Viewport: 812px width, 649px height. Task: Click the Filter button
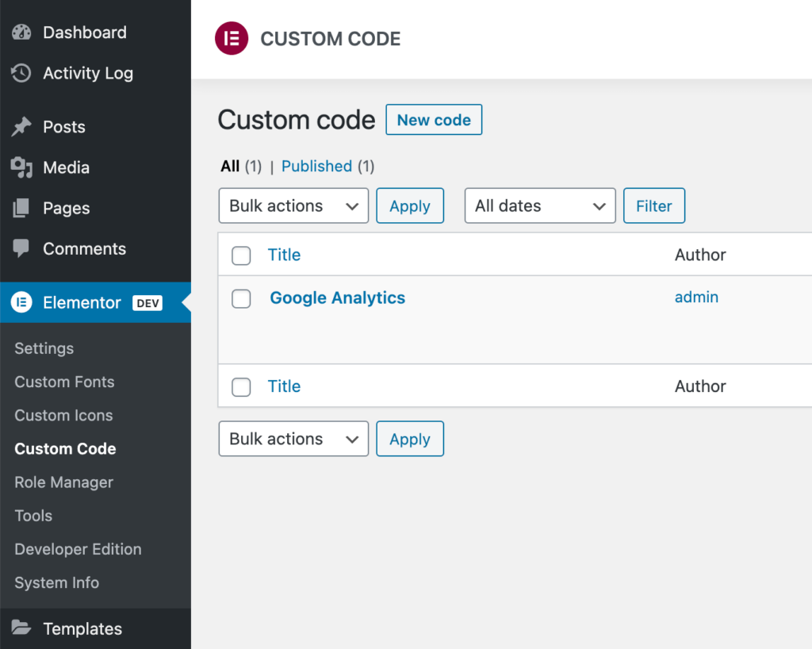[x=654, y=205]
